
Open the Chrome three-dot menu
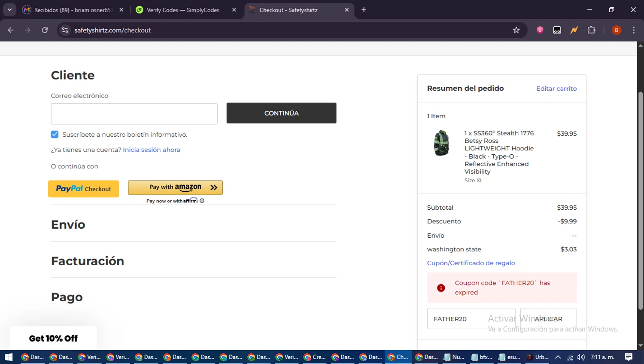pyautogui.click(x=634, y=30)
